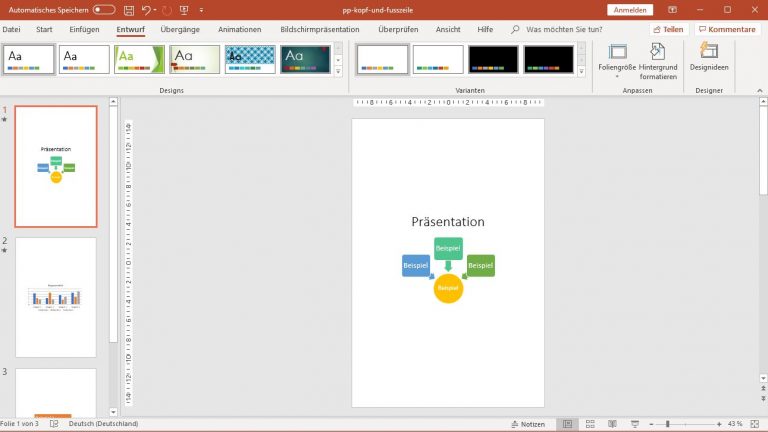The height and width of the screenshot is (432, 768).
Task: Switch to the Start tab
Action: pyautogui.click(x=44, y=29)
